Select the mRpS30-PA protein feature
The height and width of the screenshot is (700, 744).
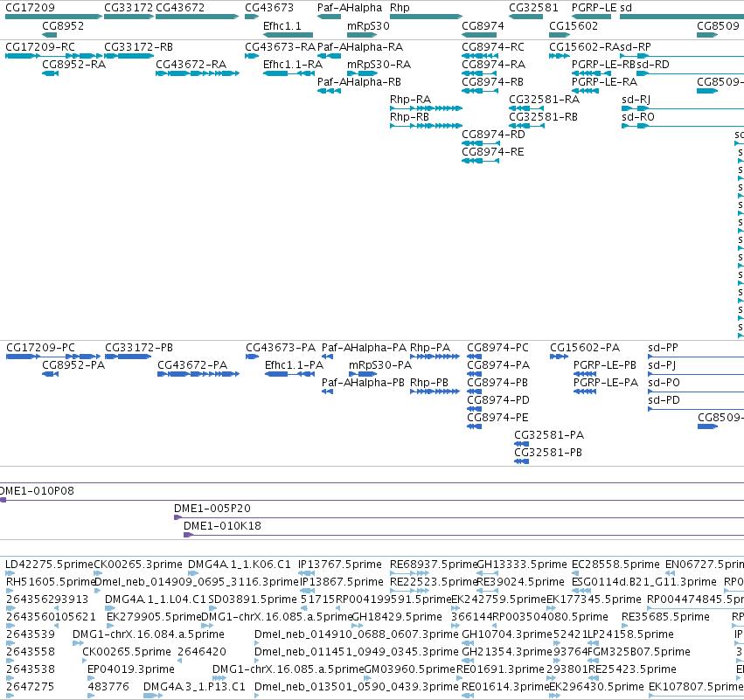tap(363, 374)
